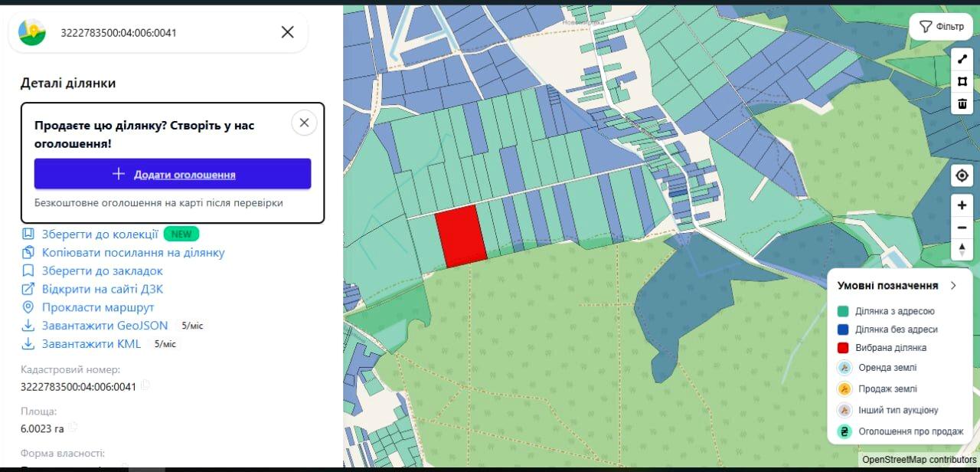Click the red selected parcel on the map
Viewport: 980px width, 472px height.
click(x=462, y=236)
